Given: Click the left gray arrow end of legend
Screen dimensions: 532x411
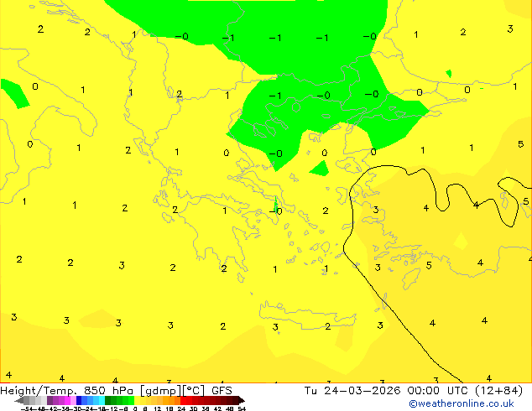Looking at the screenshot, I should pos(19,401).
